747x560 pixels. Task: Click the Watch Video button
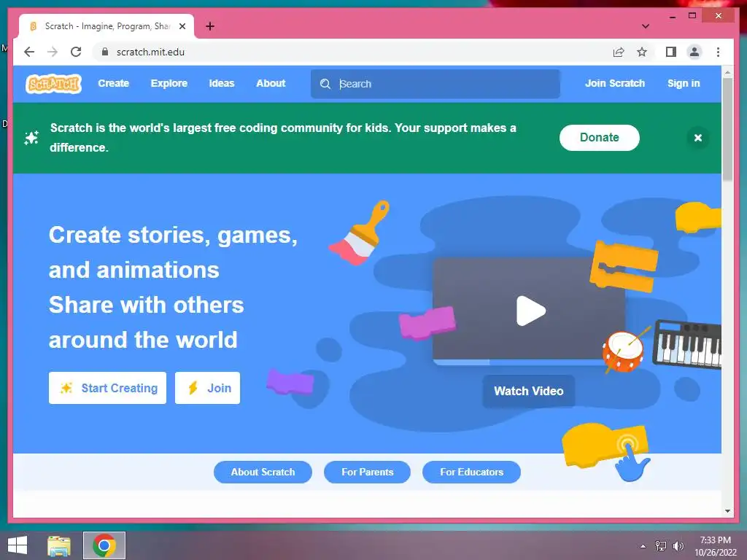click(528, 391)
